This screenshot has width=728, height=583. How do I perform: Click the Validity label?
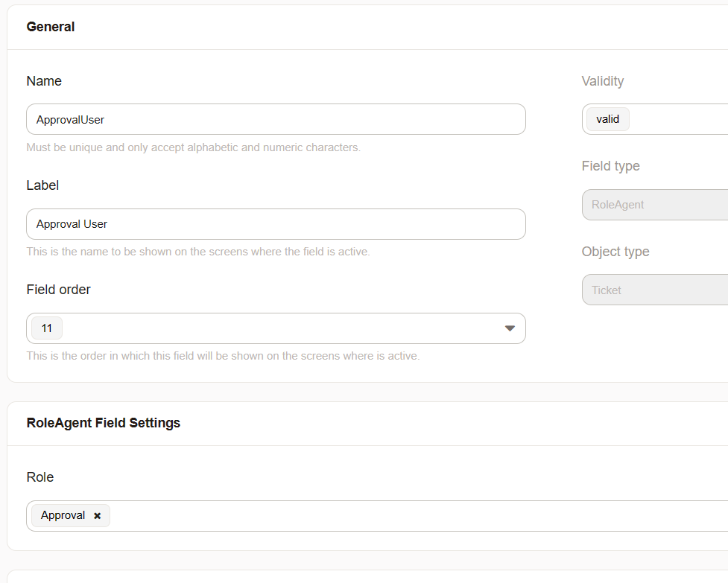[603, 81]
